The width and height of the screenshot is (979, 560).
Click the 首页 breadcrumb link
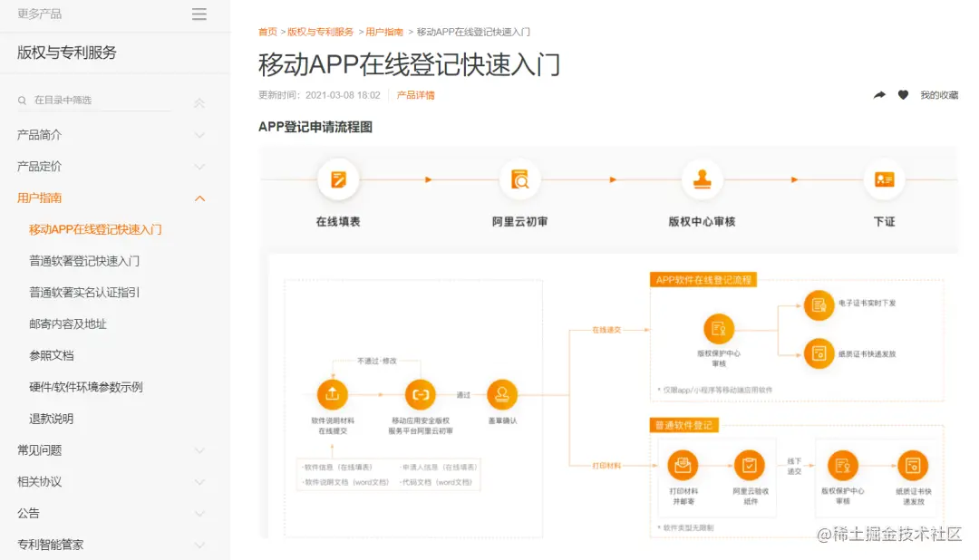click(267, 32)
